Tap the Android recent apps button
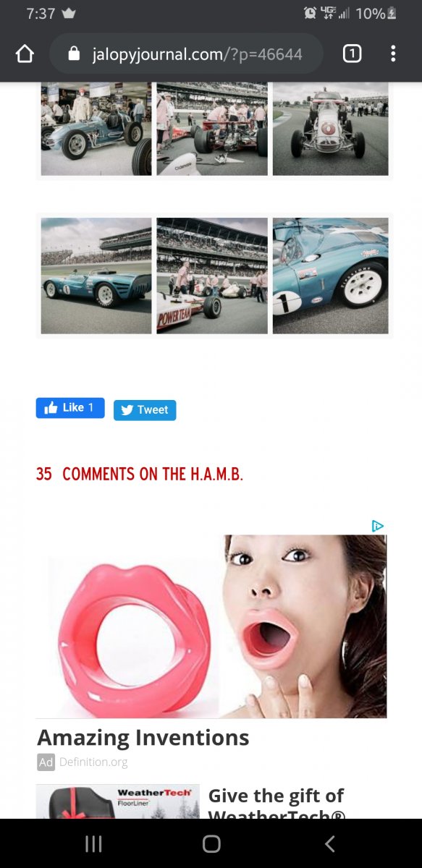The image size is (422, 868). click(93, 843)
